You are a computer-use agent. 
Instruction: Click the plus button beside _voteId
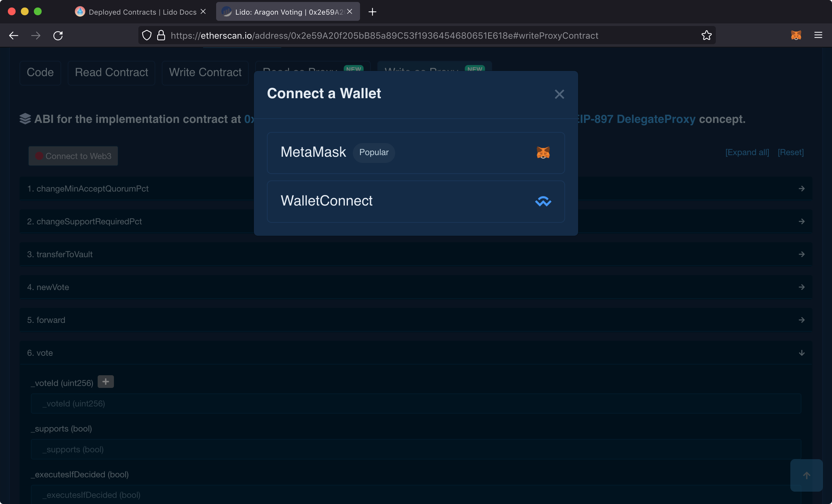click(x=106, y=381)
